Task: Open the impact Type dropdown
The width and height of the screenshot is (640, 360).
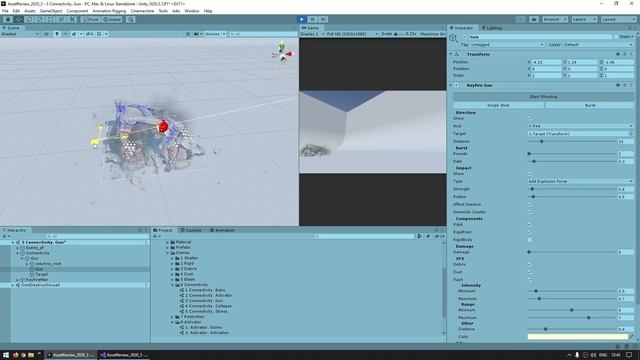Action: coord(580,181)
